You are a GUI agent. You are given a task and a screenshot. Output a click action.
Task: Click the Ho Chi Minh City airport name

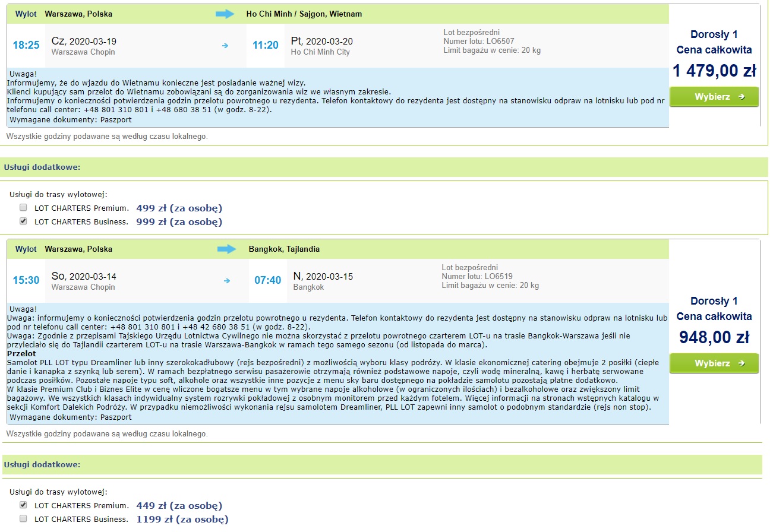pyautogui.click(x=320, y=52)
